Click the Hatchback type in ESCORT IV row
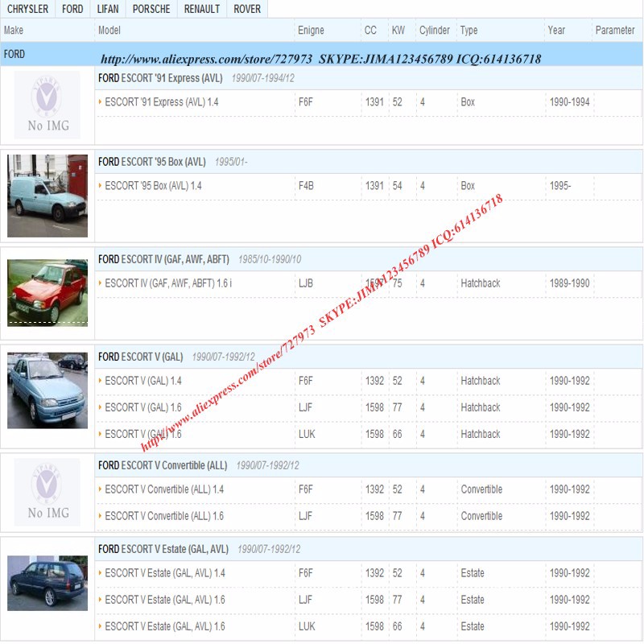Screen dimensions: 644x644 (481, 283)
